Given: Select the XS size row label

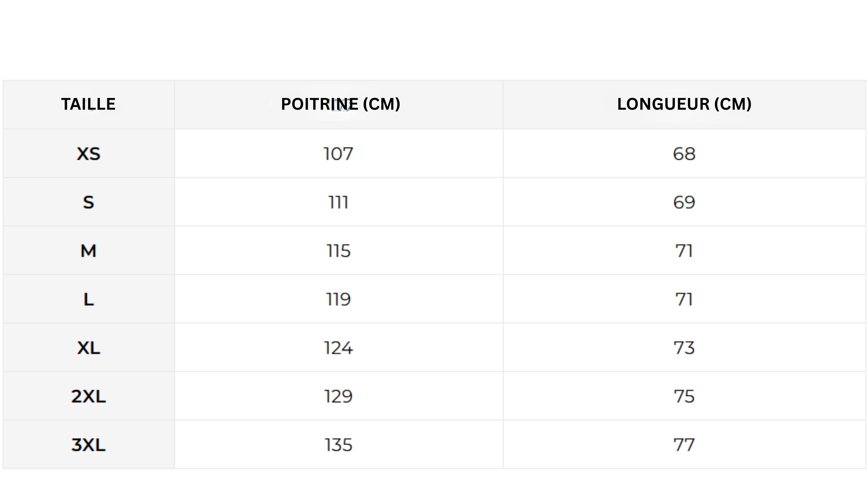Looking at the screenshot, I should 89,154.
